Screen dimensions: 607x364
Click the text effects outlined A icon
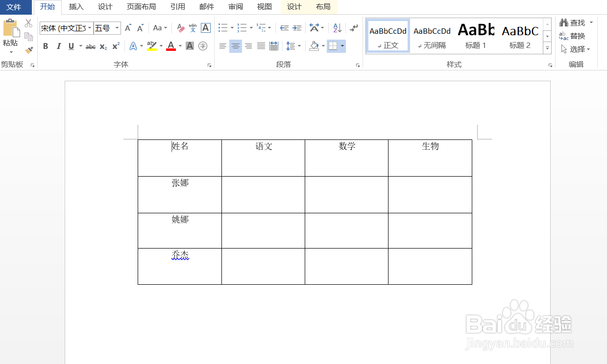[x=133, y=46]
